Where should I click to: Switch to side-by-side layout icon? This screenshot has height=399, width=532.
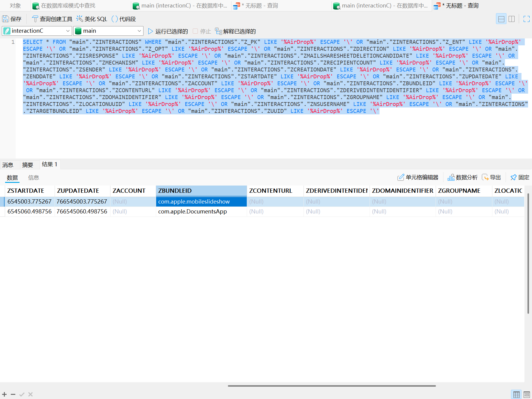click(x=512, y=19)
